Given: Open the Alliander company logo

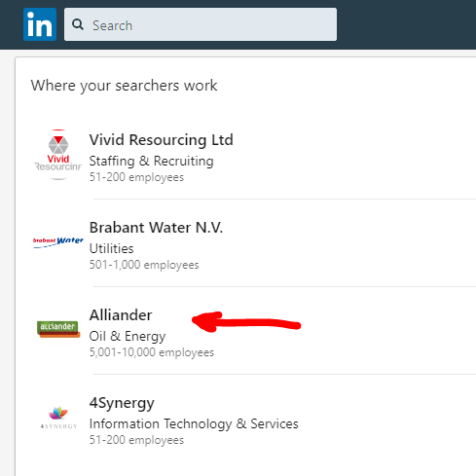Looking at the screenshot, I should [x=58, y=329].
